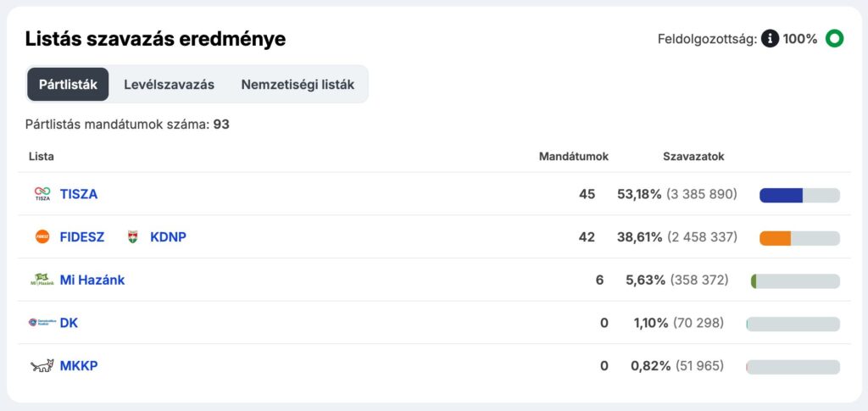This screenshot has width=868, height=411.
Task: Open the TISZA party link
Action: (x=79, y=194)
